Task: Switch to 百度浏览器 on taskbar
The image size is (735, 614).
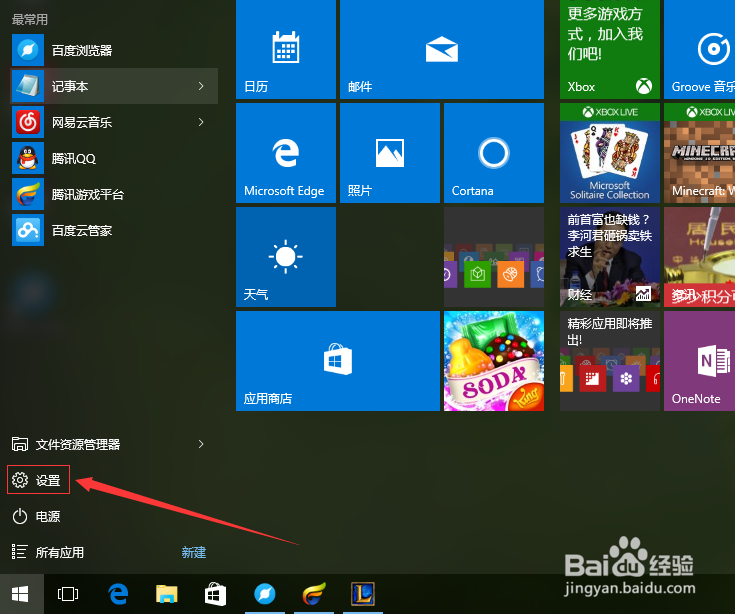Action: (x=265, y=594)
